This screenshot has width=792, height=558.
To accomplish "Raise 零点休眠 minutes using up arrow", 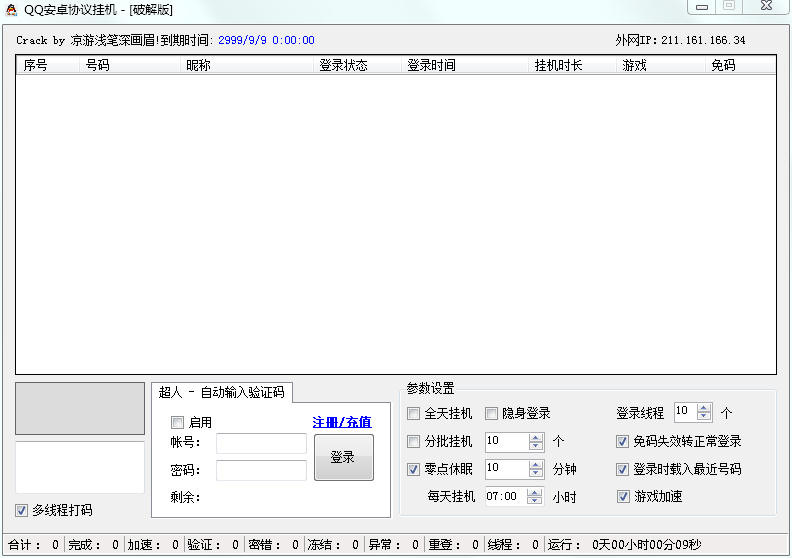I will point(536,465).
